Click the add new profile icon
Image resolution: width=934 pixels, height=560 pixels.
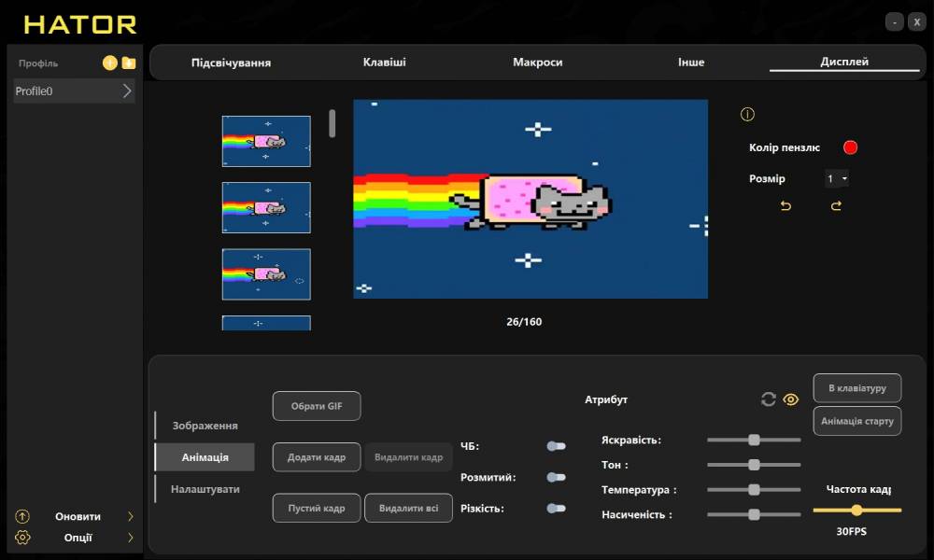point(110,63)
